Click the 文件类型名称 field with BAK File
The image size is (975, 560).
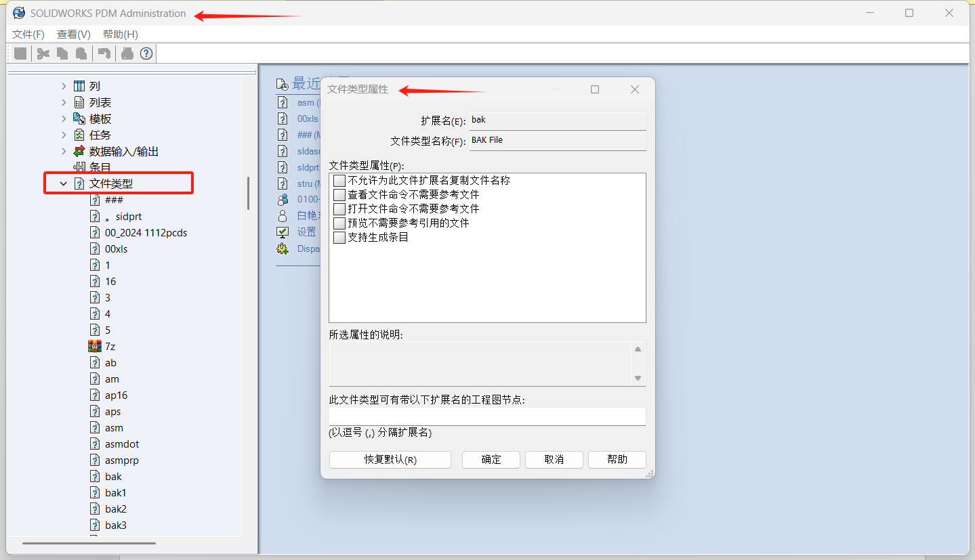coord(558,141)
